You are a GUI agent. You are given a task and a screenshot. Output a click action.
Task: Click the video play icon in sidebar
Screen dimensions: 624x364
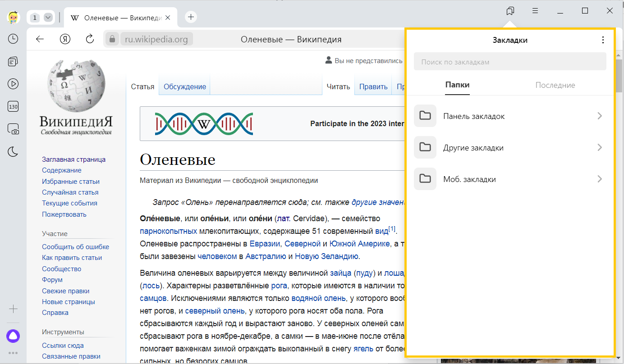tap(13, 84)
